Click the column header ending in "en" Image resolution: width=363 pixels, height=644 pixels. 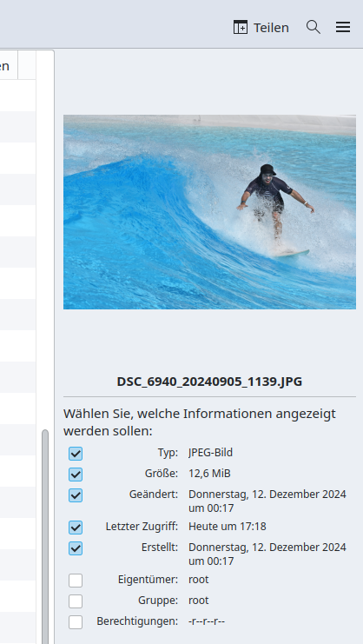pos(9,65)
